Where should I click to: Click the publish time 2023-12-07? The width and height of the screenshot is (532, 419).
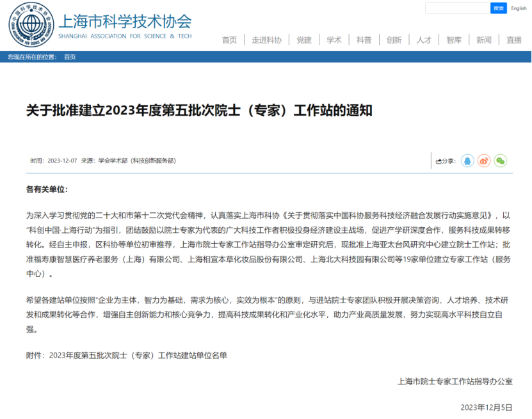coord(62,161)
